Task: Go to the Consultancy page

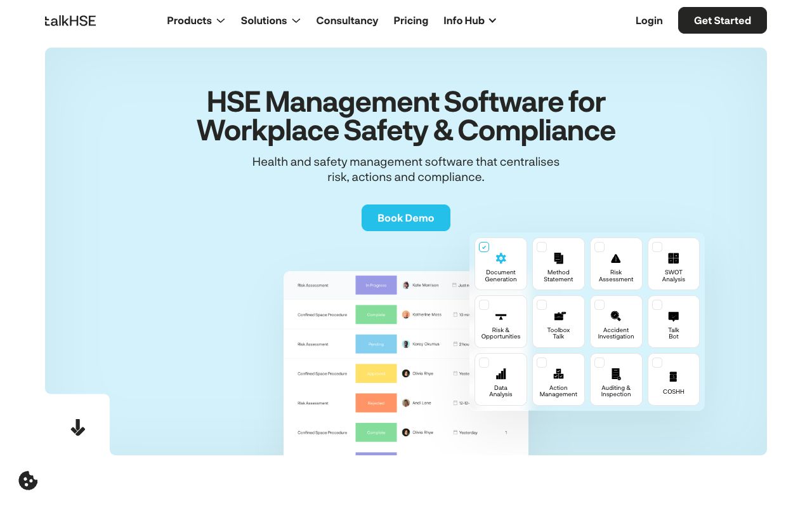Action: click(x=347, y=20)
